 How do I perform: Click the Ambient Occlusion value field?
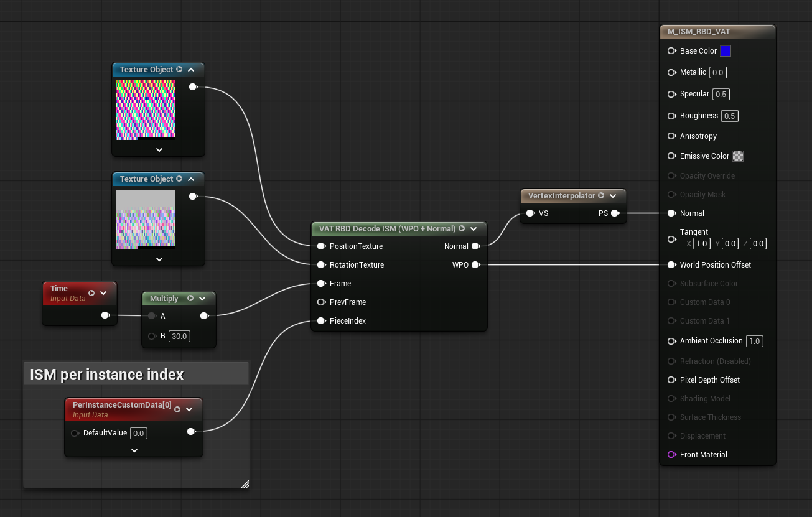pos(755,341)
